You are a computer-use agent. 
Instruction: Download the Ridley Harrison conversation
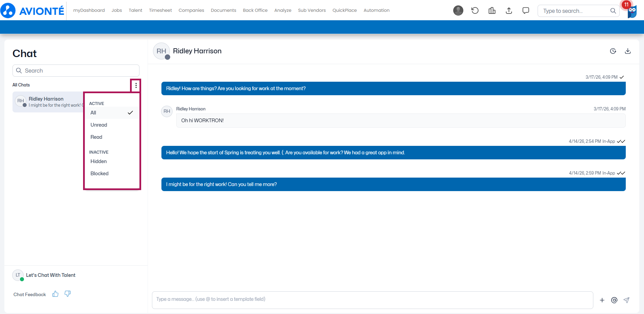[628, 51]
